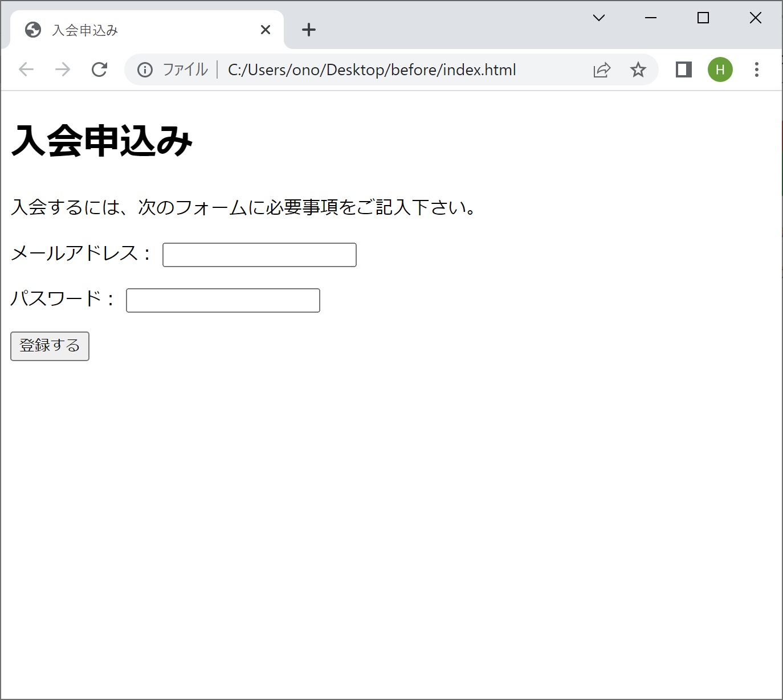
Task: Click the browser back arrow
Action: point(26,69)
